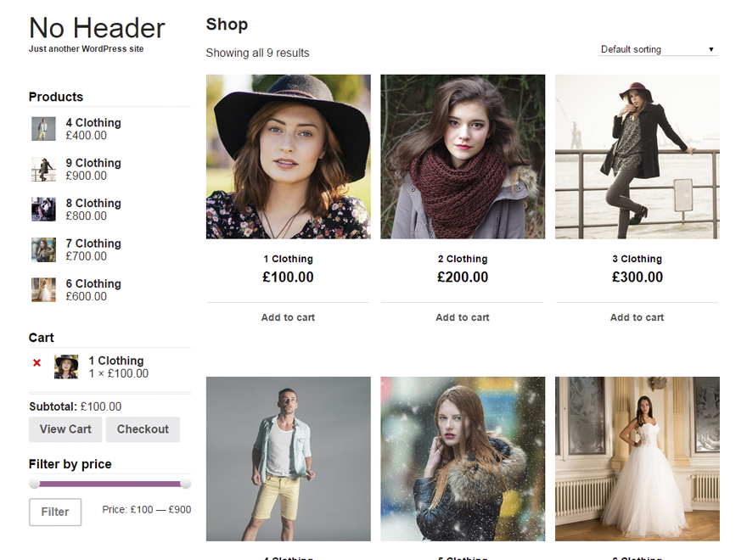Add 3 Clothing to cart
This screenshot has width=747, height=560.
[637, 317]
